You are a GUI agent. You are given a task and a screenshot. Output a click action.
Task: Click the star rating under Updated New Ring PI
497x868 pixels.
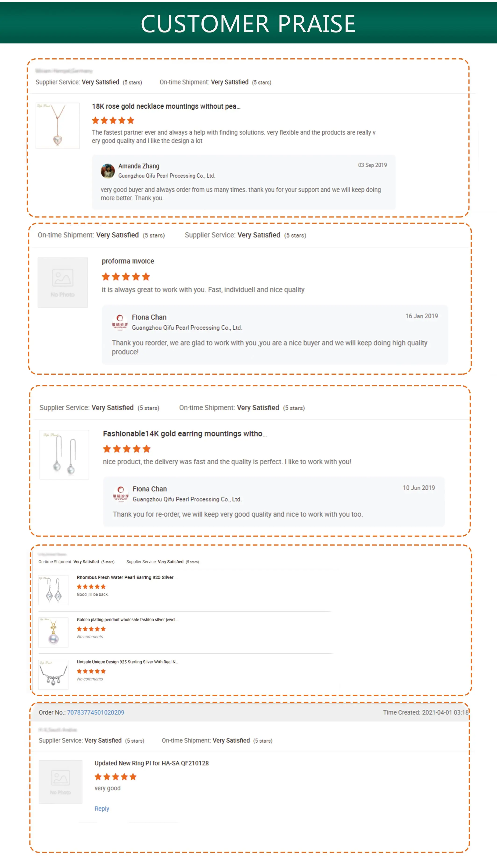pyautogui.click(x=115, y=777)
